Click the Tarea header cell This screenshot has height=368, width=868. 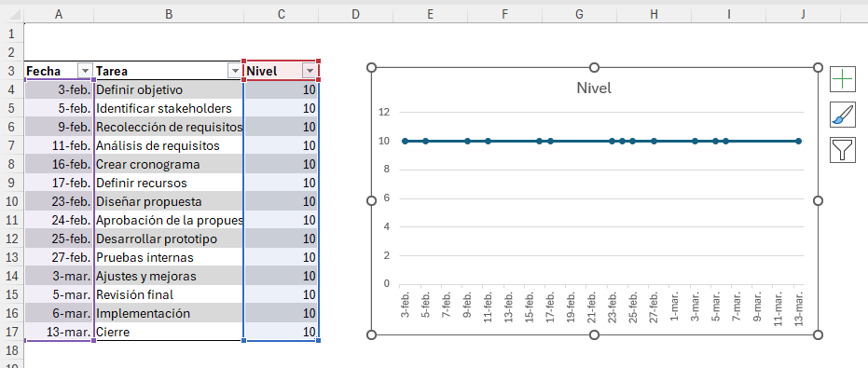point(169,71)
